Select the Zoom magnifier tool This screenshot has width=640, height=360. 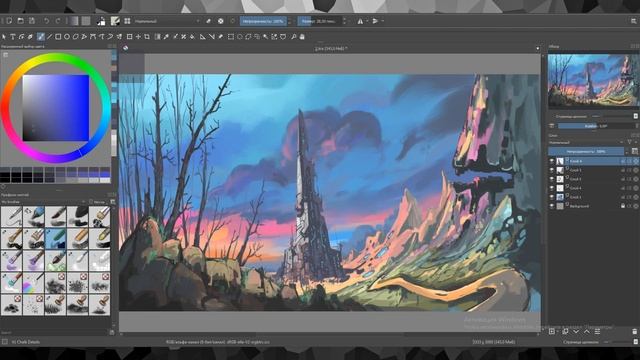coord(293,37)
